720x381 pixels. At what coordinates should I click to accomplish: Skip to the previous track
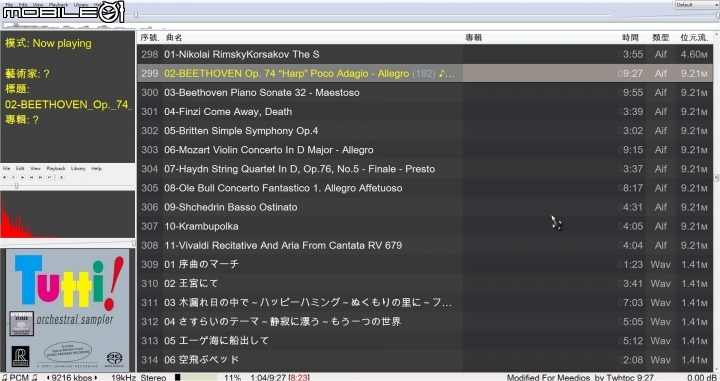[x=31, y=177]
